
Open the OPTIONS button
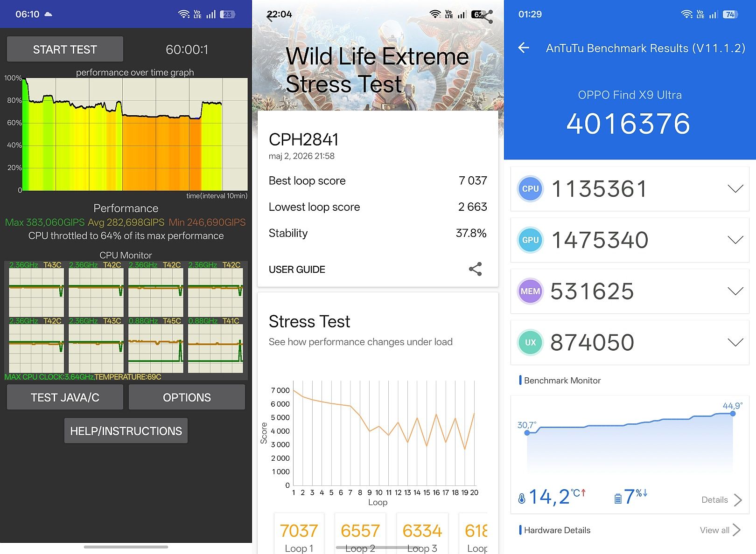[187, 397]
